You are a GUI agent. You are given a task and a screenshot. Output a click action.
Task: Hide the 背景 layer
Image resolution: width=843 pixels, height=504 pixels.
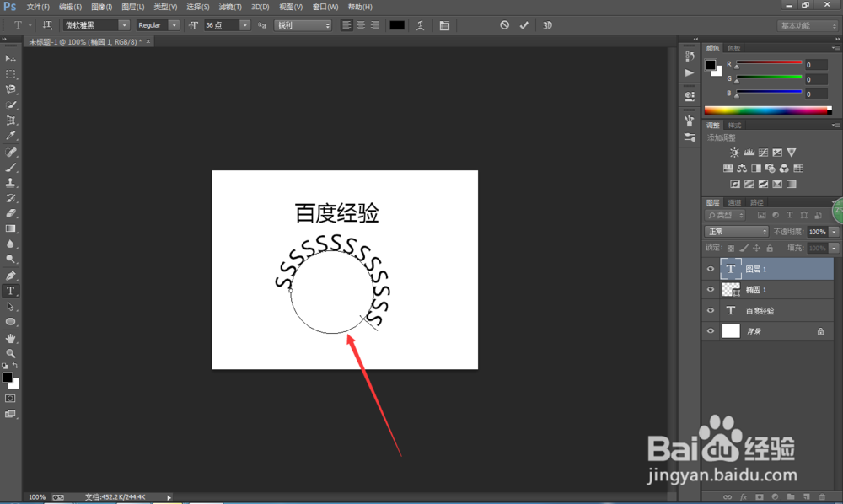[x=711, y=331]
